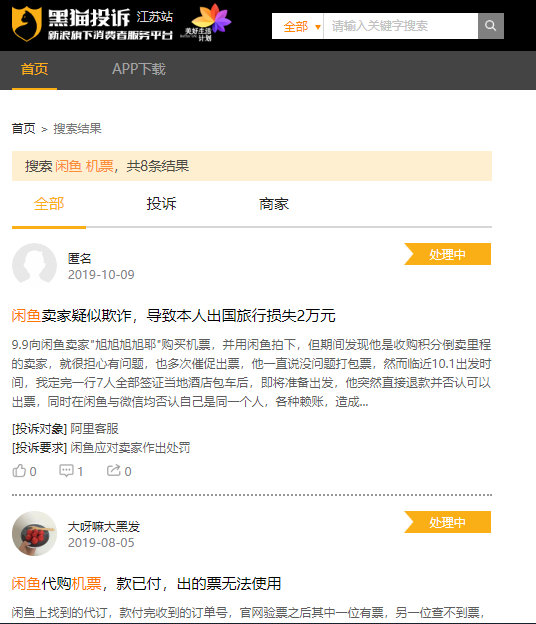
Task: Click the 江苏站 site label
Action: (x=155, y=17)
